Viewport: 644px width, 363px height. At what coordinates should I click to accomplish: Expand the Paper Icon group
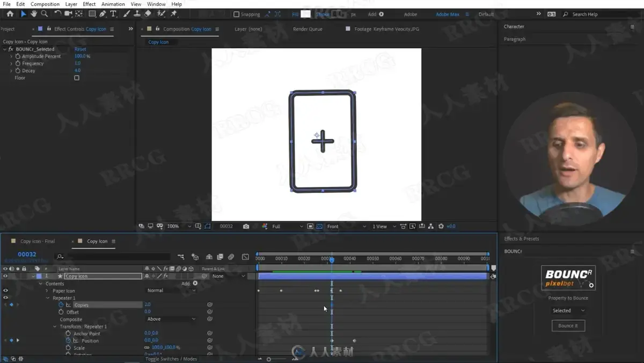pos(47,291)
